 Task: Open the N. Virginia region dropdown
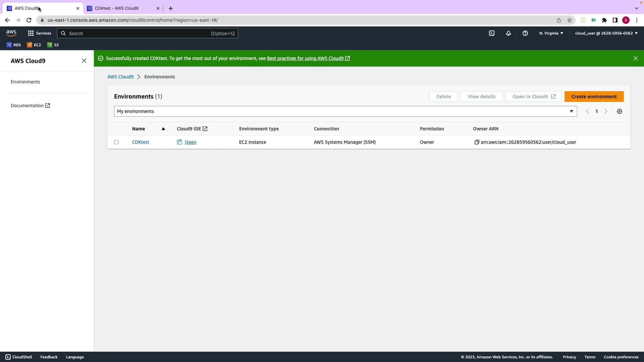551,33
